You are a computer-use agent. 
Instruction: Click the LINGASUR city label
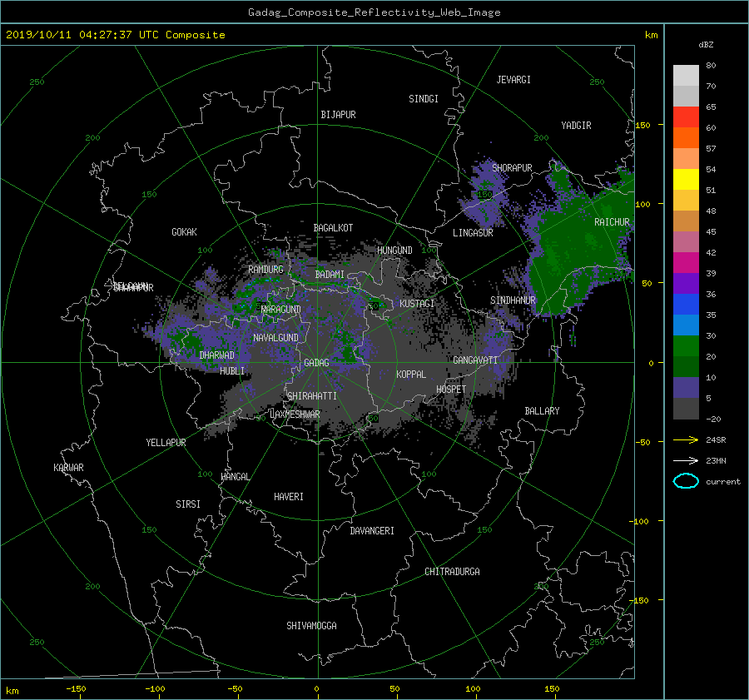coord(473,233)
